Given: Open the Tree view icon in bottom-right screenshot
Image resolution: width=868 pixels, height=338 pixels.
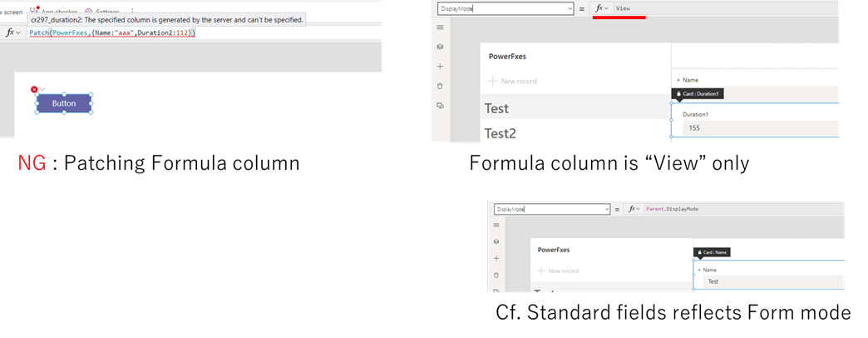Looking at the screenshot, I should (496, 225).
